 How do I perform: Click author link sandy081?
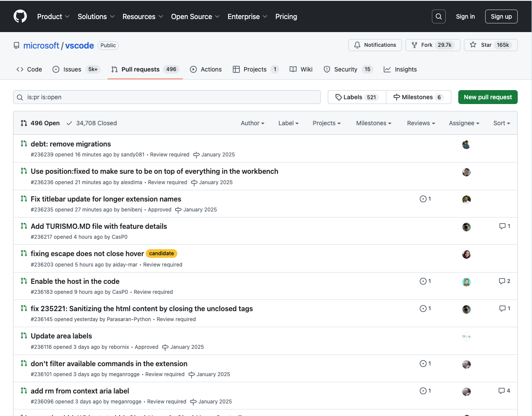click(x=133, y=155)
